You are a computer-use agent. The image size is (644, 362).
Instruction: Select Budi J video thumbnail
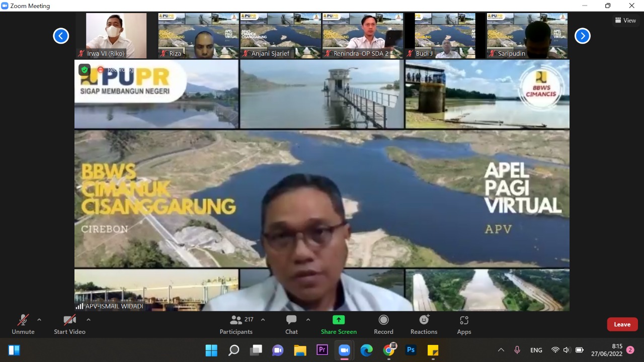click(x=445, y=36)
